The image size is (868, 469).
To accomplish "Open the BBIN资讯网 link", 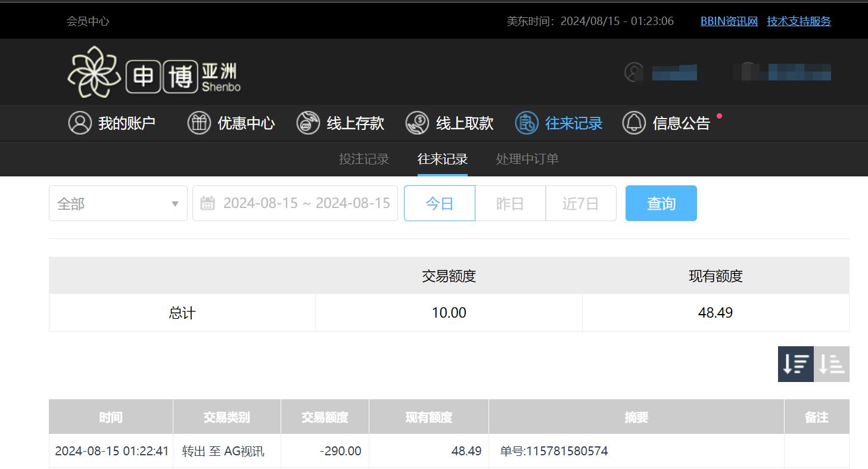I will point(729,20).
